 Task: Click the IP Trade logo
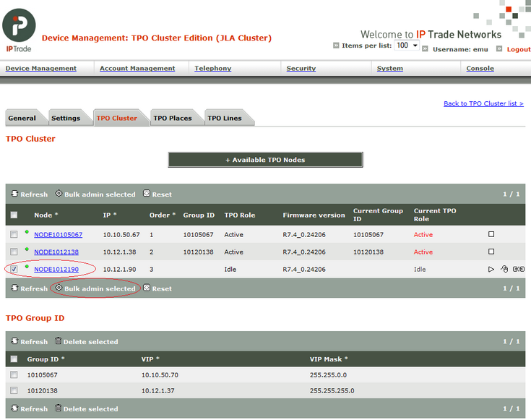coord(19,30)
